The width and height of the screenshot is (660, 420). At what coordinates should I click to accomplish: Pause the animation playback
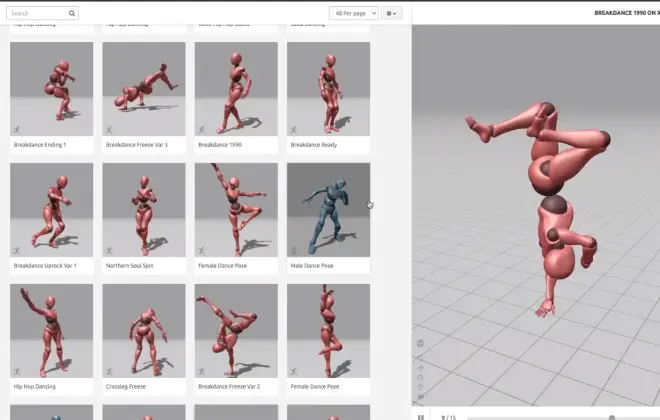pyautogui.click(x=421, y=417)
